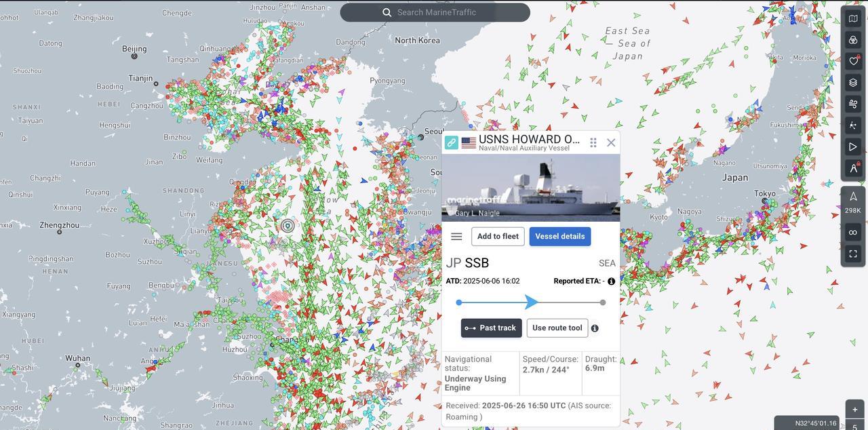Click the voyage departure endpoint dot
The width and height of the screenshot is (868, 430).
pos(459,302)
